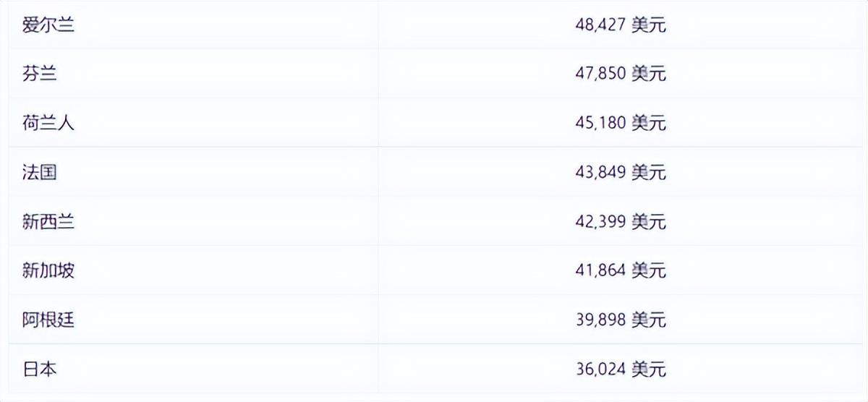Click the 新西兰 country name

[48, 221]
